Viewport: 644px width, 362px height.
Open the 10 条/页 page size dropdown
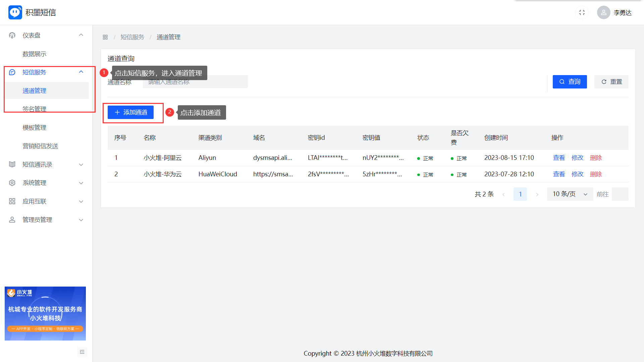(x=570, y=194)
